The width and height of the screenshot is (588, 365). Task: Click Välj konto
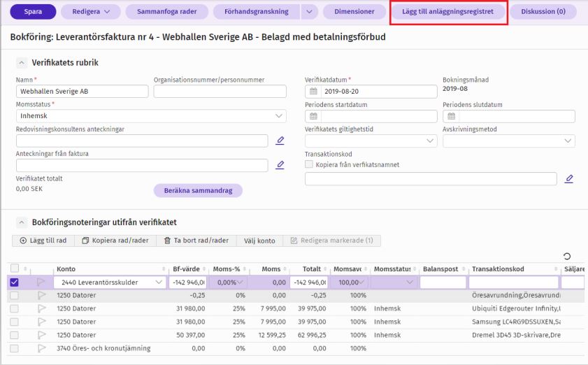(259, 241)
